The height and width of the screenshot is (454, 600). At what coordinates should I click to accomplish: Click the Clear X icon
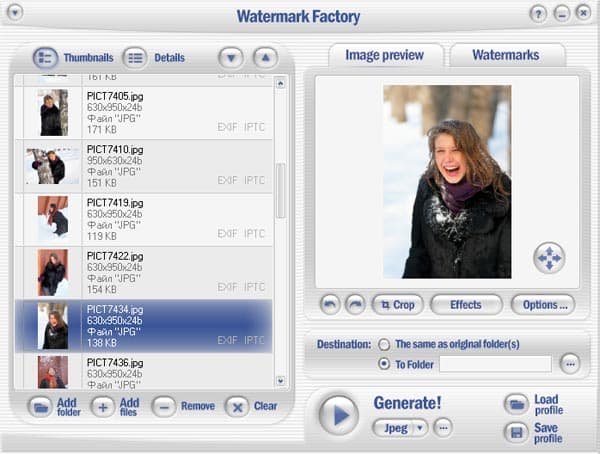pyautogui.click(x=237, y=407)
